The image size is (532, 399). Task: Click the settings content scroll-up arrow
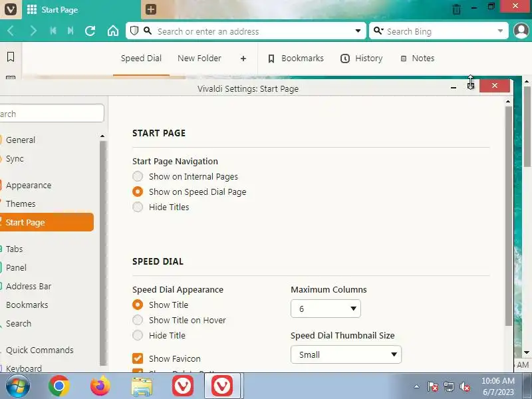tap(508, 102)
